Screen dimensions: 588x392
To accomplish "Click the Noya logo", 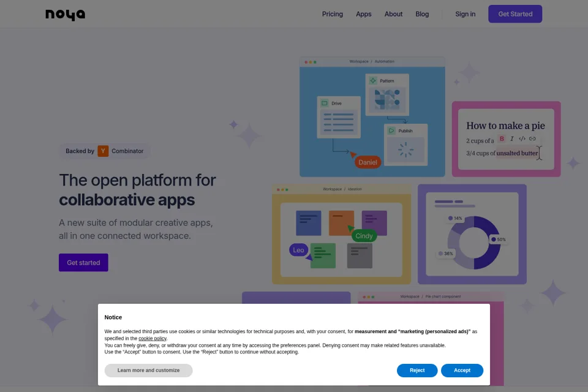I will tap(66, 15).
